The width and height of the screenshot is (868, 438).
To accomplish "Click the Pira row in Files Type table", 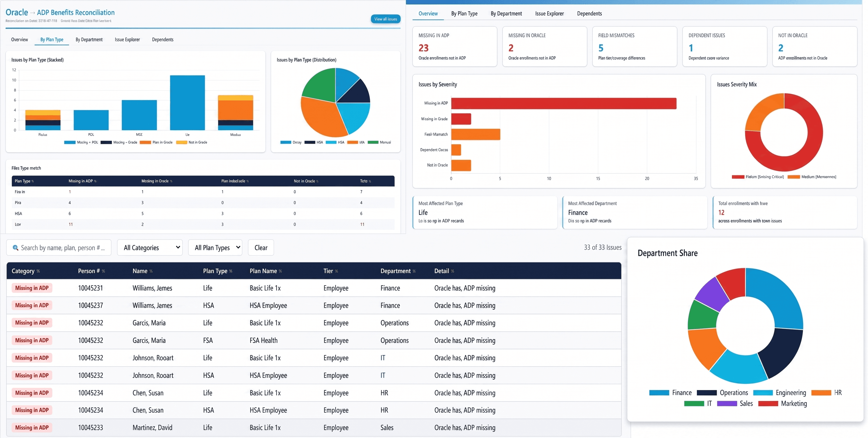I will tap(203, 203).
